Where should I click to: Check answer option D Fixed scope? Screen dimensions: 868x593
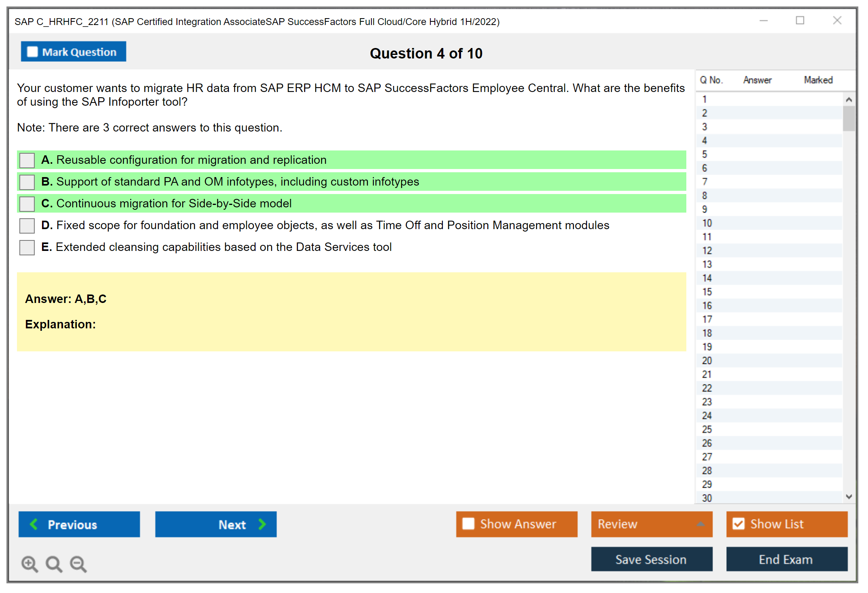pos(27,226)
